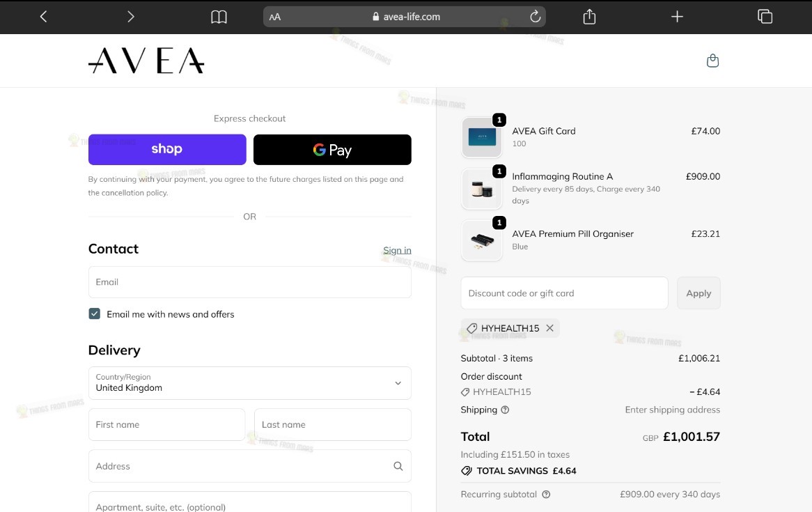Image resolution: width=812 pixels, height=512 pixels.
Task: Uncheck Email me with news and offers
Action: coord(94,313)
